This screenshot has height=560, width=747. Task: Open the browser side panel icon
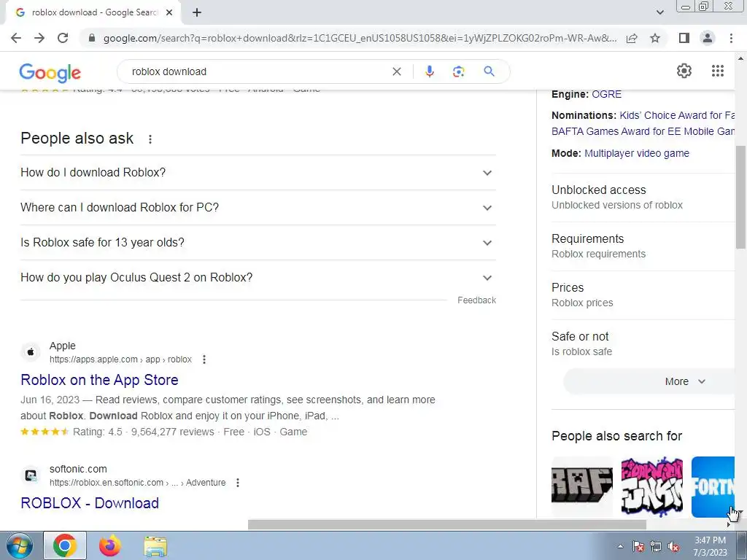pyautogui.click(x=684, y=38)
